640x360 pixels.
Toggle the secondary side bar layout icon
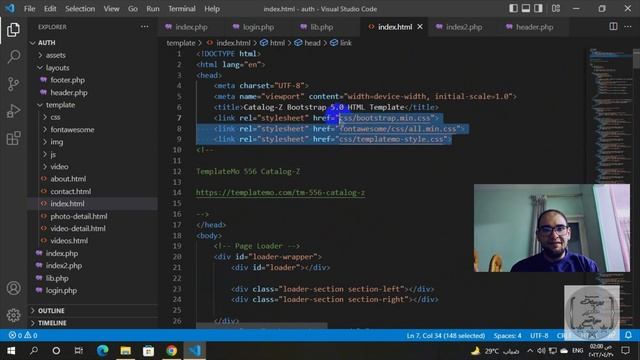coord(538,8)
